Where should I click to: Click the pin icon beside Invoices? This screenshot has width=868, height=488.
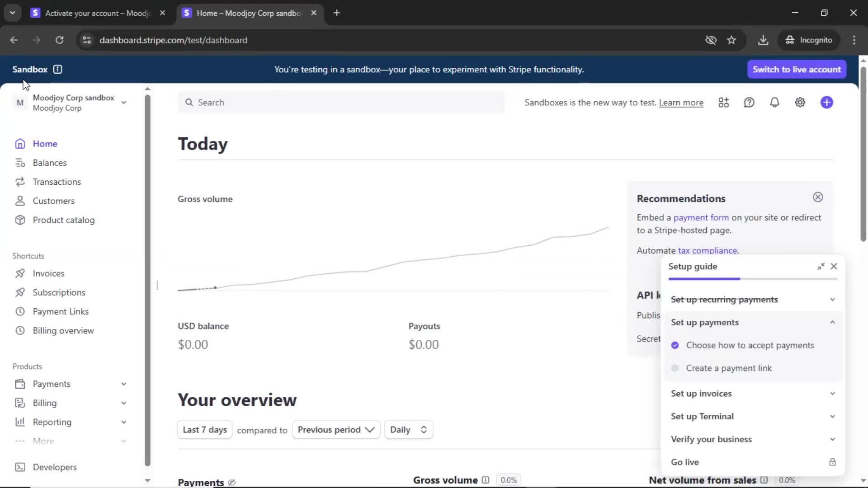[x=20, y=273]
